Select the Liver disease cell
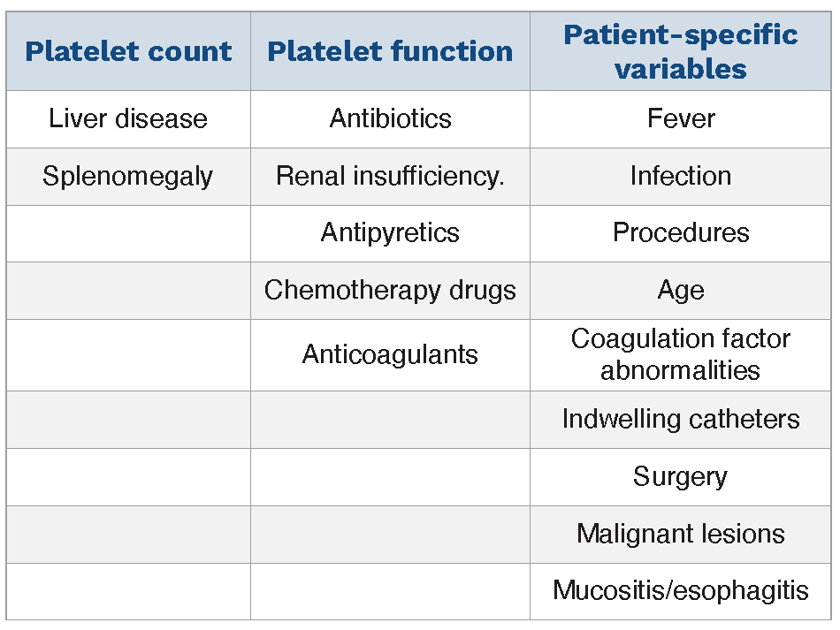Screen dimensions: 840x630 [x=128, y=118]
